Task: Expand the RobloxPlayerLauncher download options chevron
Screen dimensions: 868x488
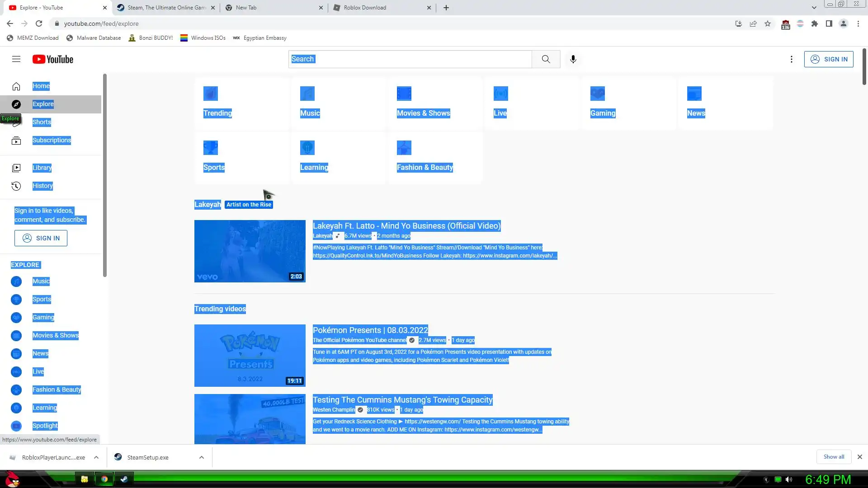Action: point(96,457)
